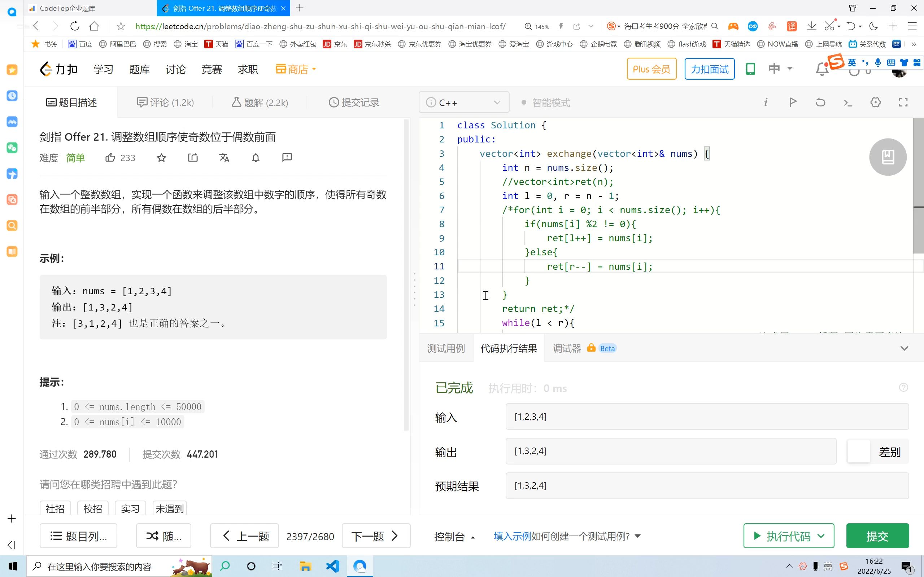Collapse the result panel chevron
The height and width of the screenshot is (577, 924).
tap(904, 348)
